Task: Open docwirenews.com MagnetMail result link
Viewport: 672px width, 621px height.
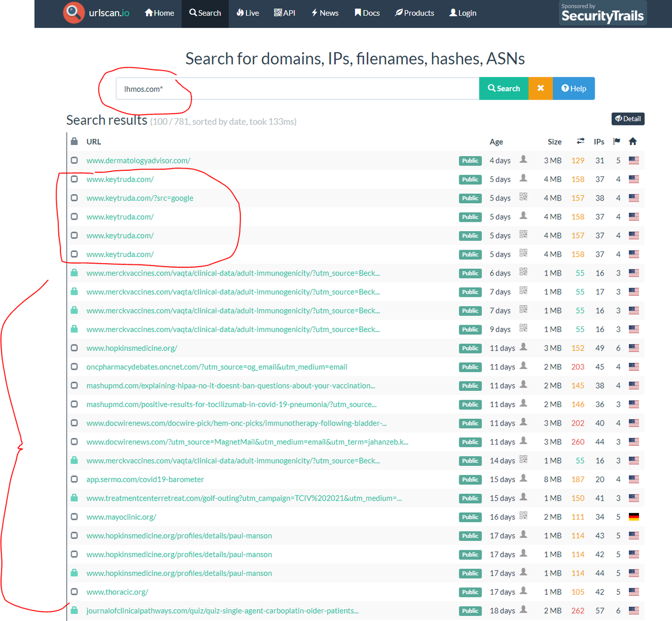Action: coord(248,442)
